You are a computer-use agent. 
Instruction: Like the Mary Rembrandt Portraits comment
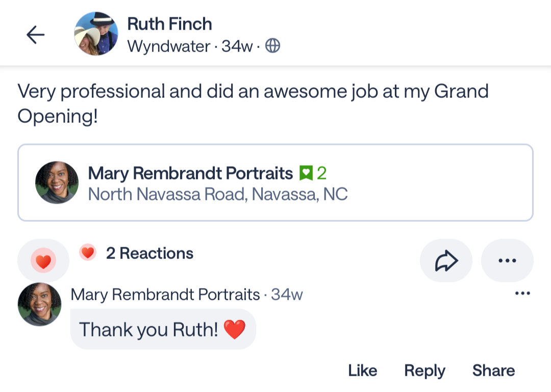pyautogui.click(x=362, y=371)
